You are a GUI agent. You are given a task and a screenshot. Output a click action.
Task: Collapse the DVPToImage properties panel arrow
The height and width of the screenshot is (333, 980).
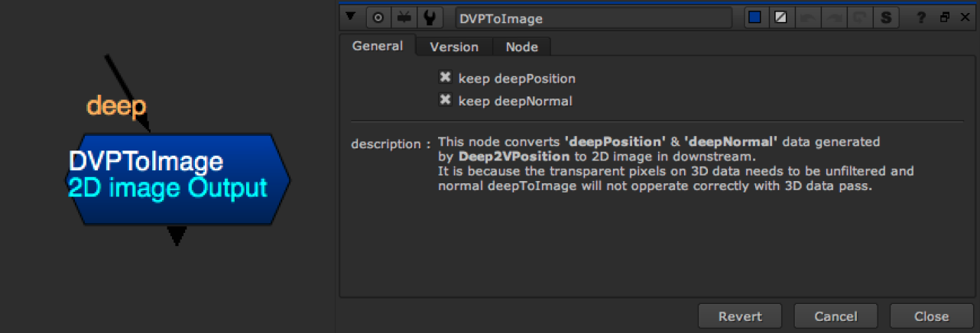pyautogui.click(x=351, y=17)
